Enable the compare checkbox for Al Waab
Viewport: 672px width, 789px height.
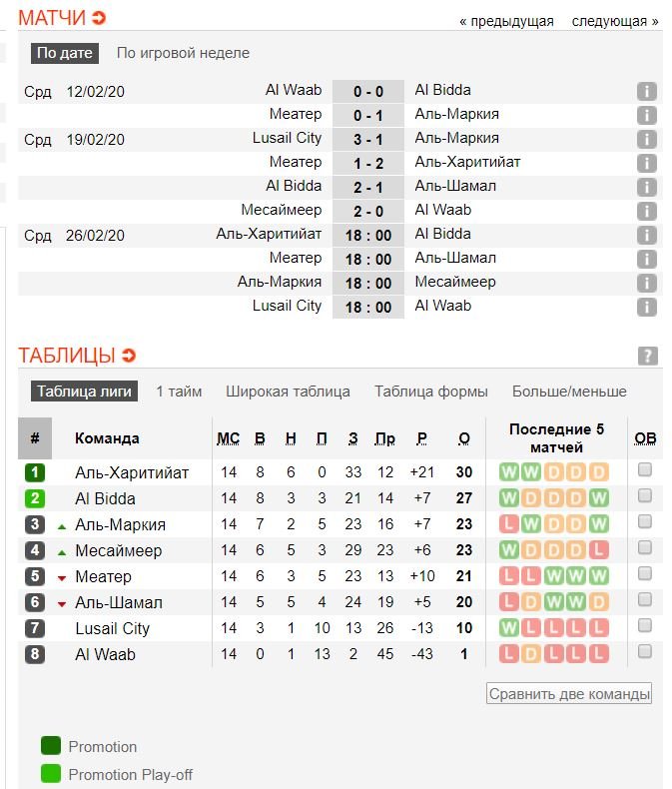click(x=645, y=651)
